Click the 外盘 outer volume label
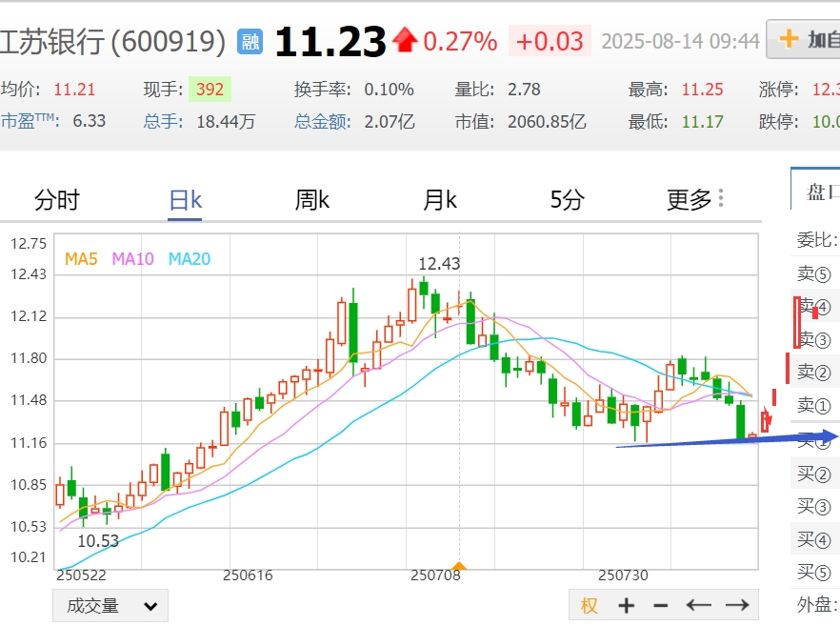This screenshot has height=626, width=840. pyautogui.click(x=817, y=604)
